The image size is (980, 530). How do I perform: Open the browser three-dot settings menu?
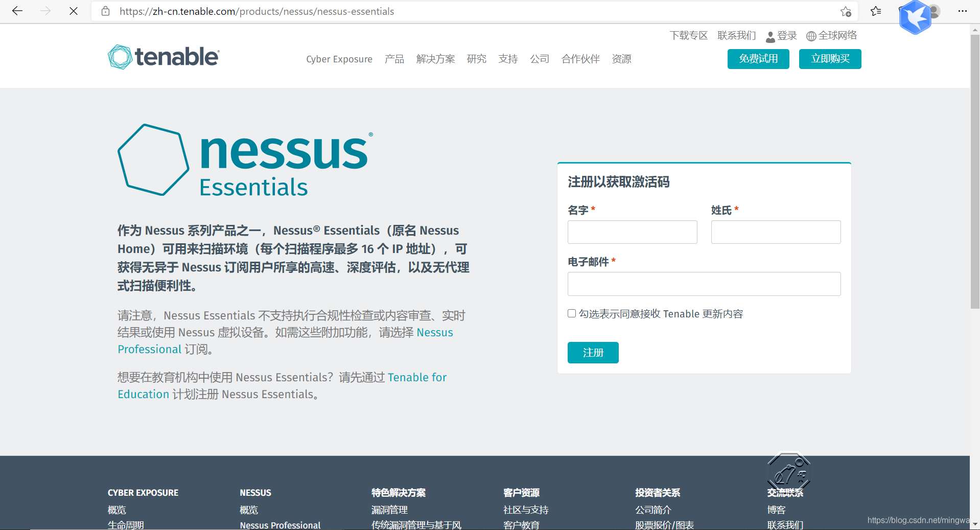(963, 11)
